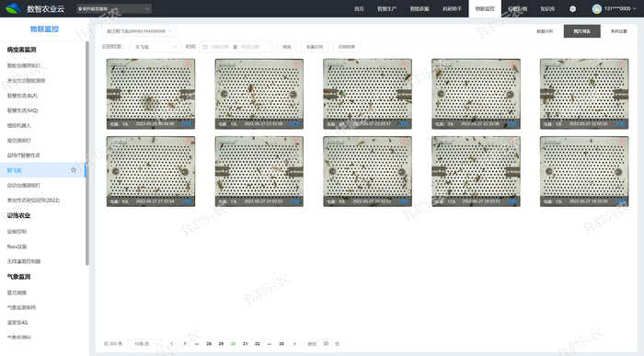Switch to the 数据分析 tab
This screenshot has height=356, width=644.
pos(545,31)
